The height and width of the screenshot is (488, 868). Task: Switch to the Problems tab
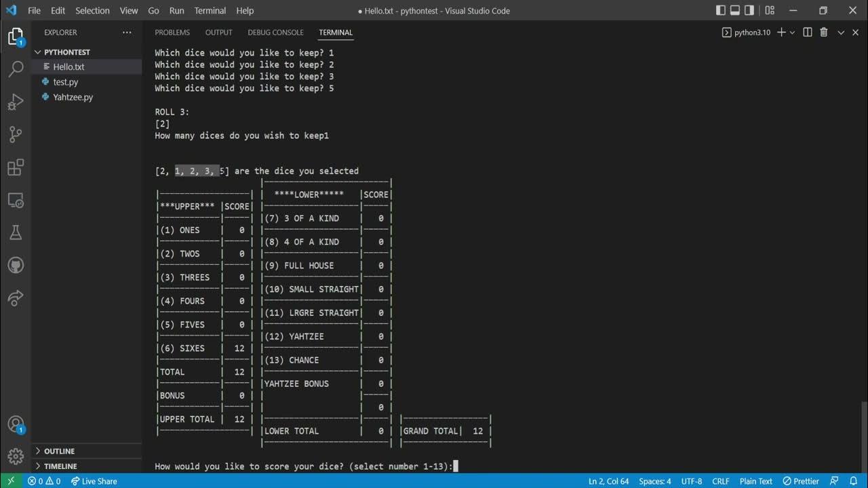(x=172, y=33)
